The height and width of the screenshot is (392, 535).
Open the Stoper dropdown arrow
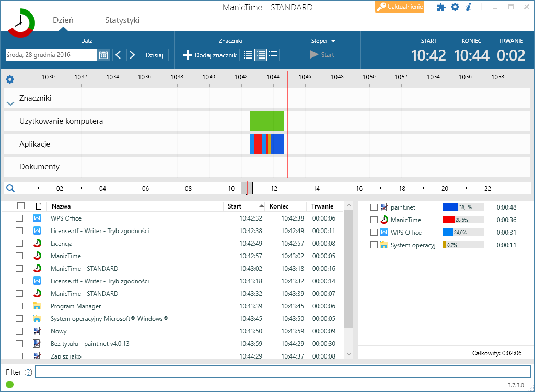click(x=333, y=41)
